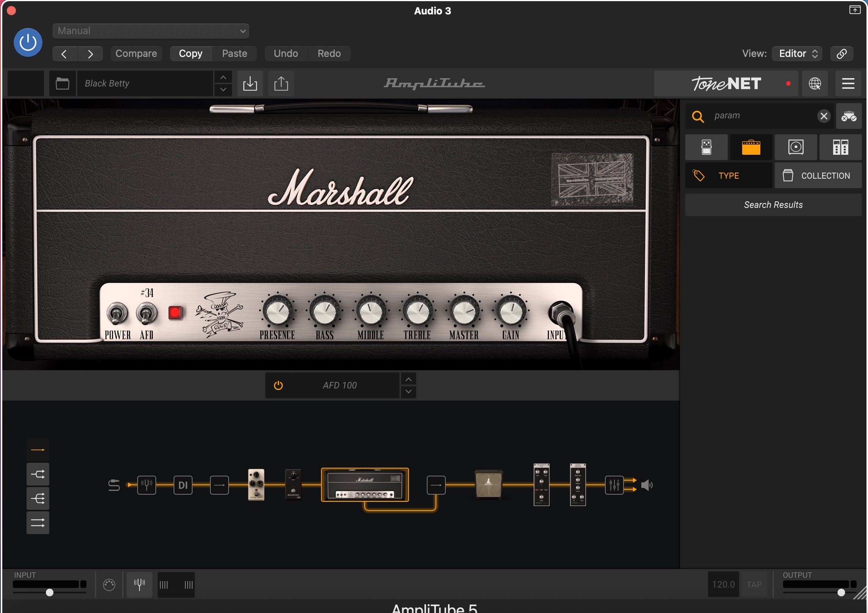Select the two-path split routing icon
The image size is (868, 613).
click(x=38, y=474)
